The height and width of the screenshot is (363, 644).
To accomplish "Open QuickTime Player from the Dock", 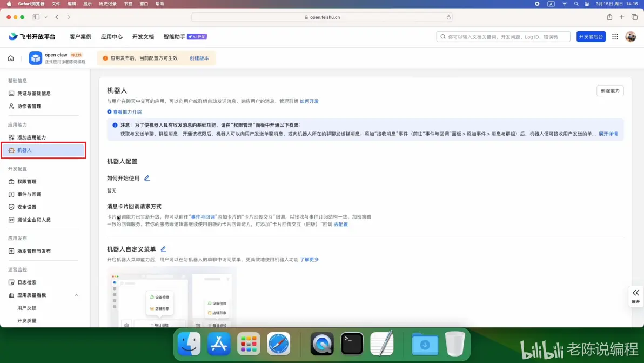I will (322, 344).
